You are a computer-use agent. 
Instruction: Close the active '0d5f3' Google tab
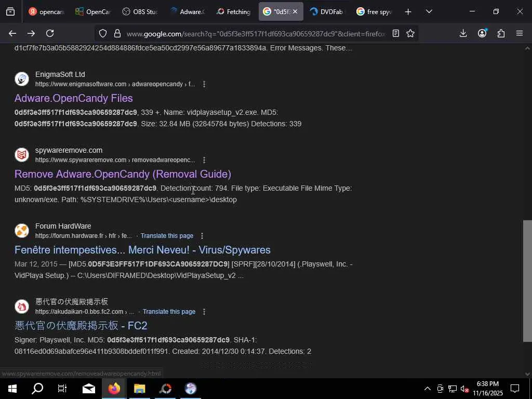295,12
